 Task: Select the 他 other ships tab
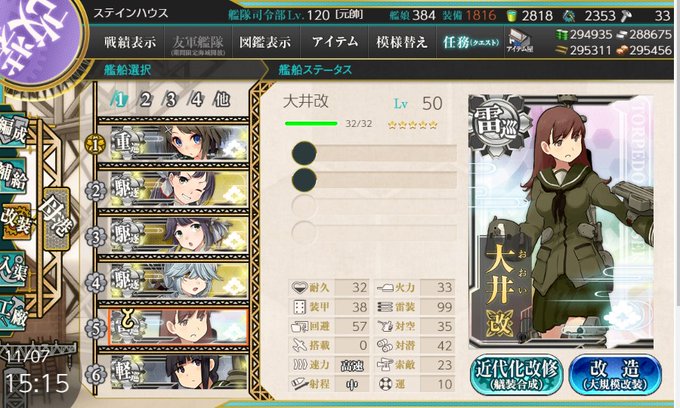click(221, 100)
